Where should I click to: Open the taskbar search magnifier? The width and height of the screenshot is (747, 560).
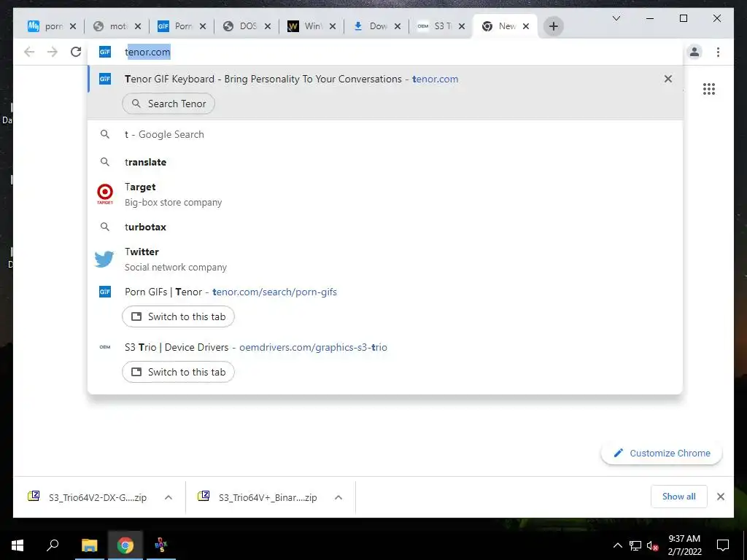[x=53, y=545]
